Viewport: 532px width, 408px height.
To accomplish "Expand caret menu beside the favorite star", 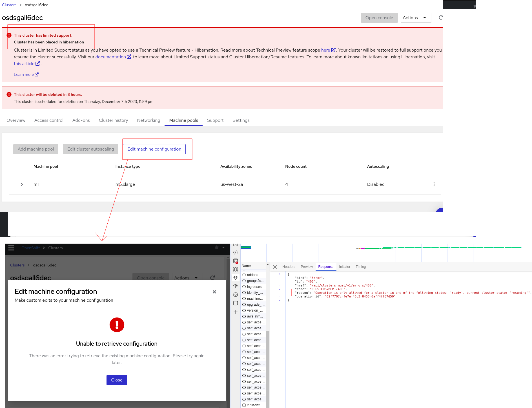I will click(x=223, y=247).
